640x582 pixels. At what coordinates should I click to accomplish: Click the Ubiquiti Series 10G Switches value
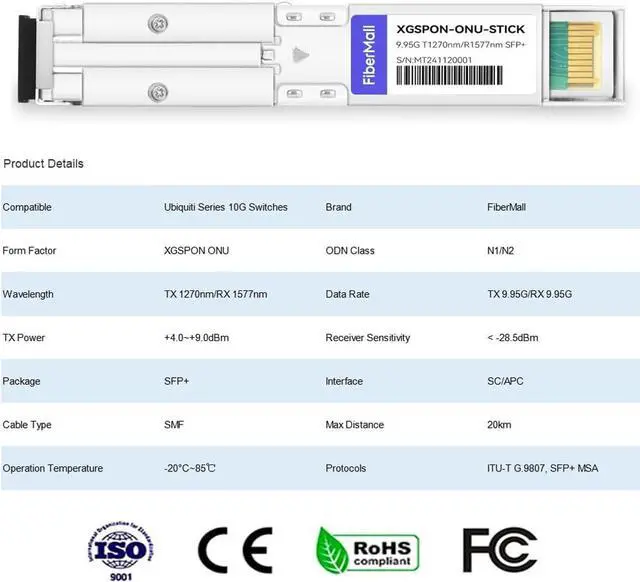coord(225,207)
